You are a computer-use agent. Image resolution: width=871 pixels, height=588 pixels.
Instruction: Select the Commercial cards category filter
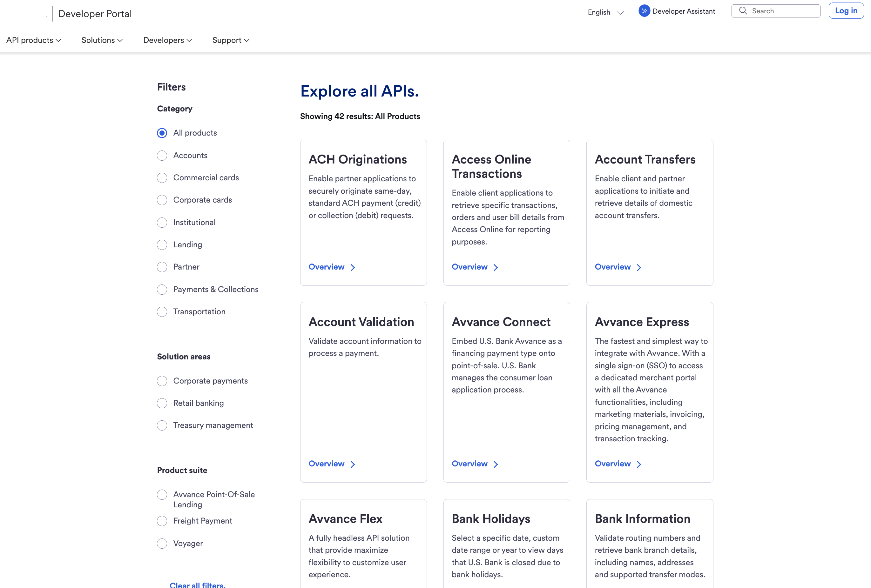point(162,178)
